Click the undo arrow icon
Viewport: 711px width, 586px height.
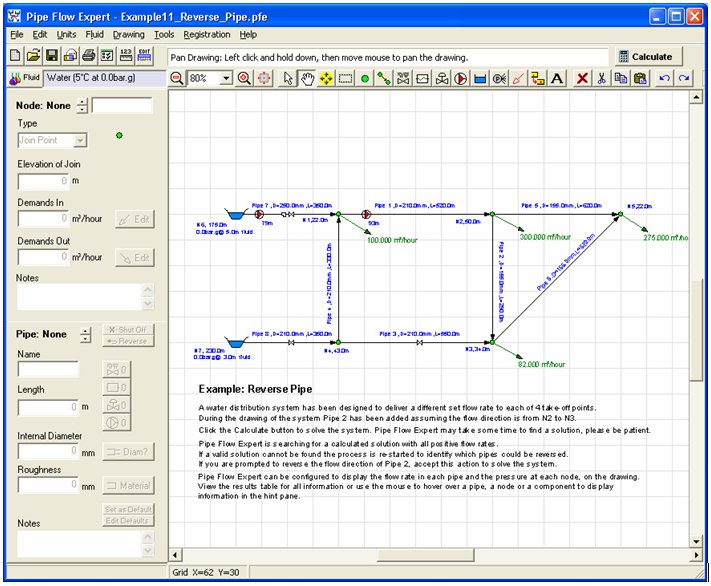pos(664,78)
